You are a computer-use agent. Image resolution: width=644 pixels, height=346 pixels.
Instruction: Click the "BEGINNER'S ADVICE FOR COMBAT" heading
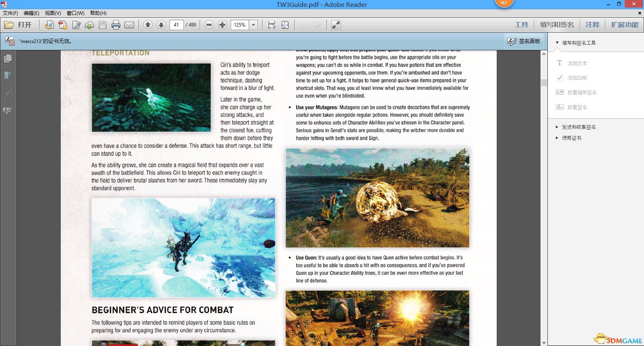pos(163,310)
